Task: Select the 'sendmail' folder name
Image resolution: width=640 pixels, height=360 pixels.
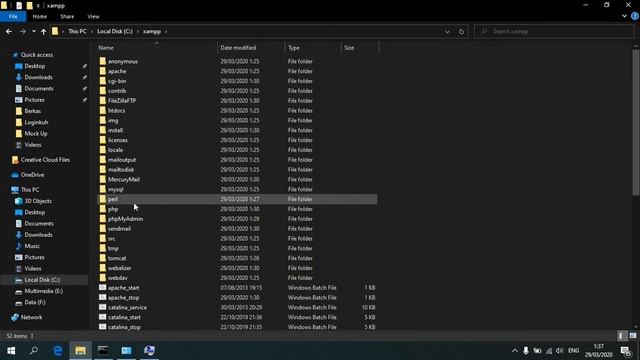Action: pos(120,229)
